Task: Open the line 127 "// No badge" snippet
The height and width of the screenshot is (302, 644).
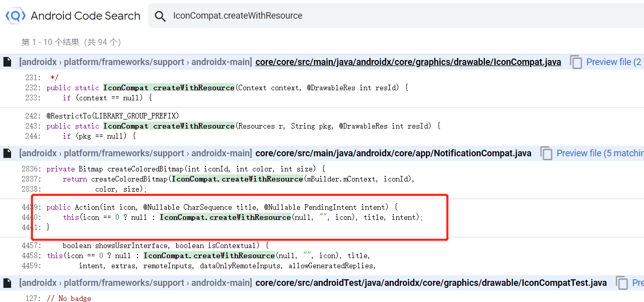Action: point(69,298)
